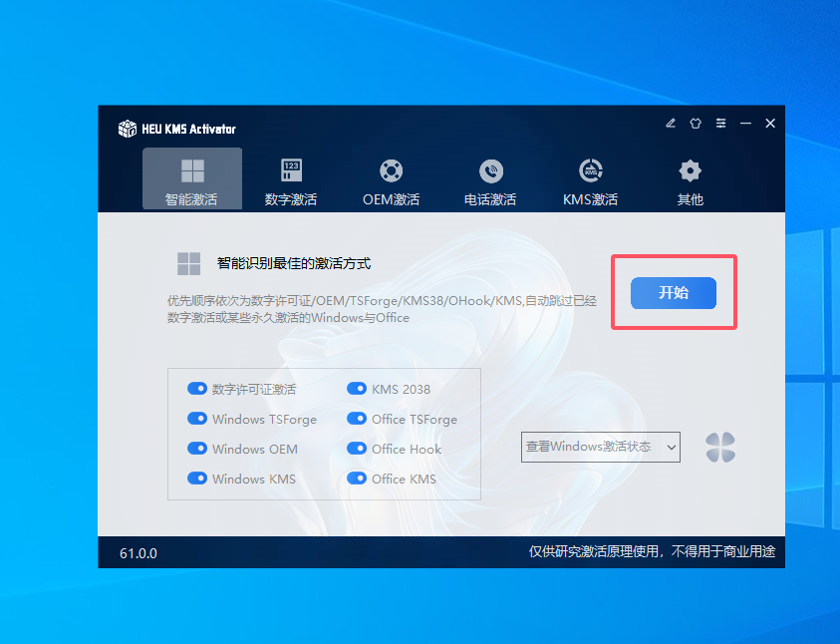This screenshot has width=840, height=644.
Task: Click the pencil edit icon in title bar
Action: coord(671,124)
